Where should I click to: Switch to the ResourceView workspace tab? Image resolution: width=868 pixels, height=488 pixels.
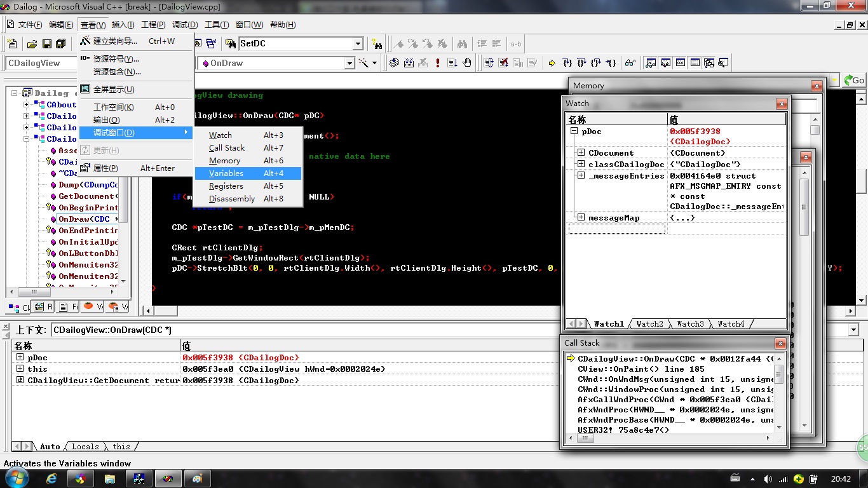tap(44, 307)
